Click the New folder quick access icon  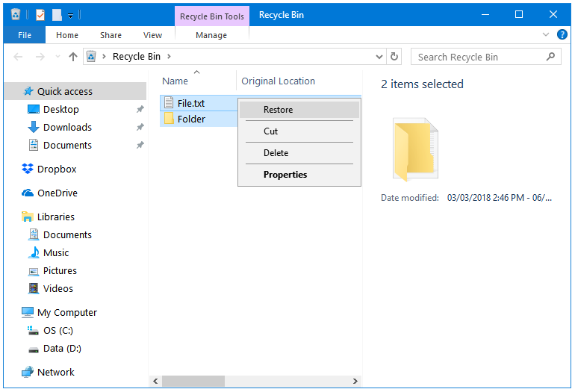(x=57, y=15)
